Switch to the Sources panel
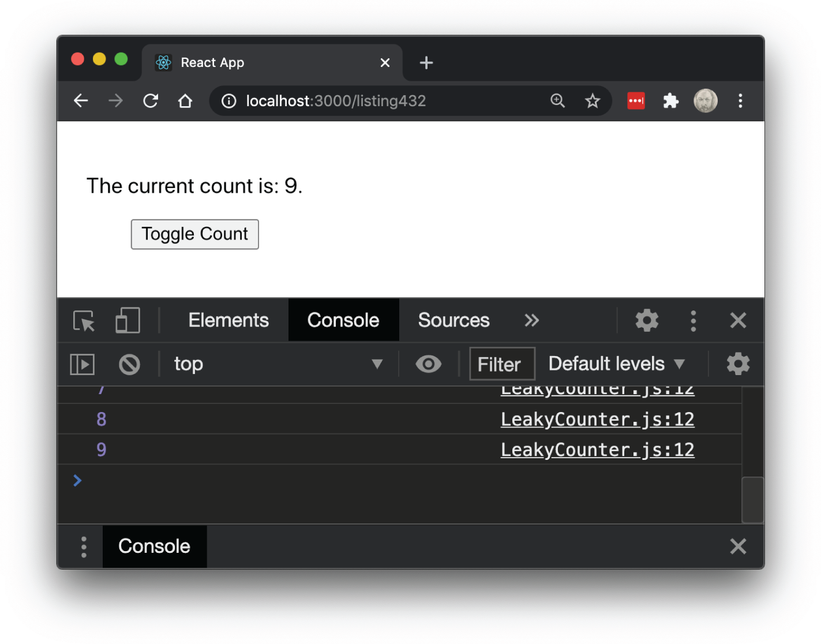 (x=453, y=320)
